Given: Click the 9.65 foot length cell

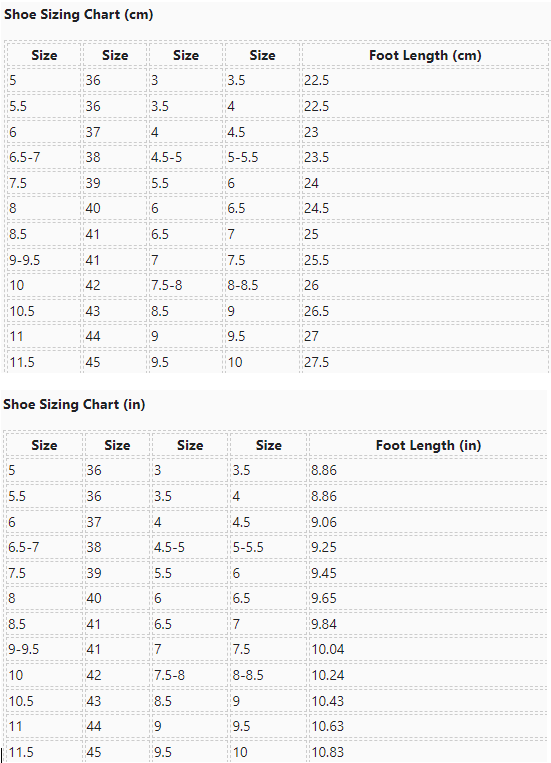Looking at the screenshot, I should 428,598.
